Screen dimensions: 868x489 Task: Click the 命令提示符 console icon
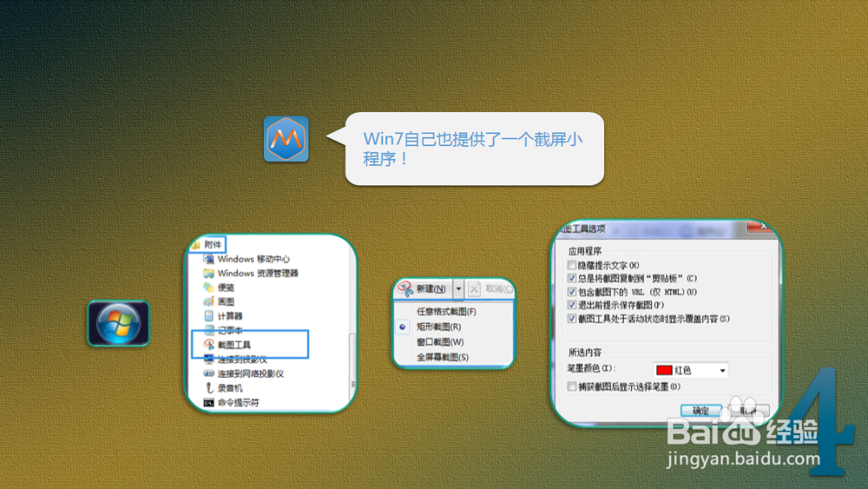pyautogui.click(x=208, y=403)
